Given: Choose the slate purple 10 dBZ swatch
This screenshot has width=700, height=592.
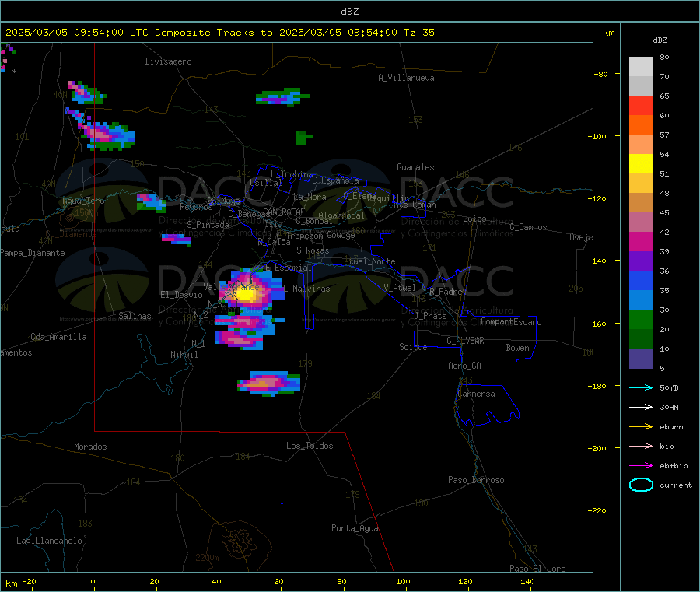Looking at the screenshot, I should (641, 359).
